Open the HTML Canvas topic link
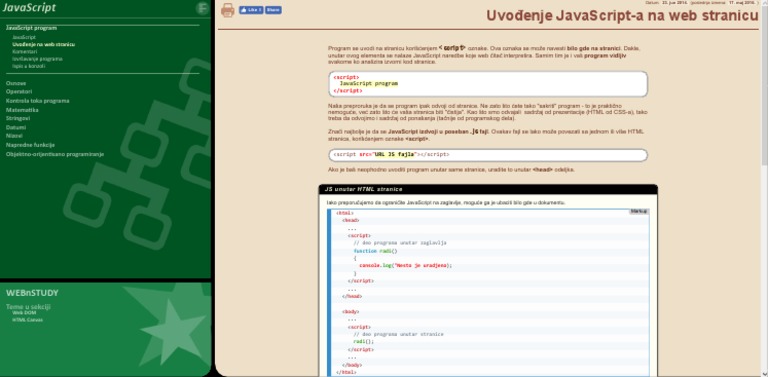This screenshot has width=768, height=377. point(27,320)
